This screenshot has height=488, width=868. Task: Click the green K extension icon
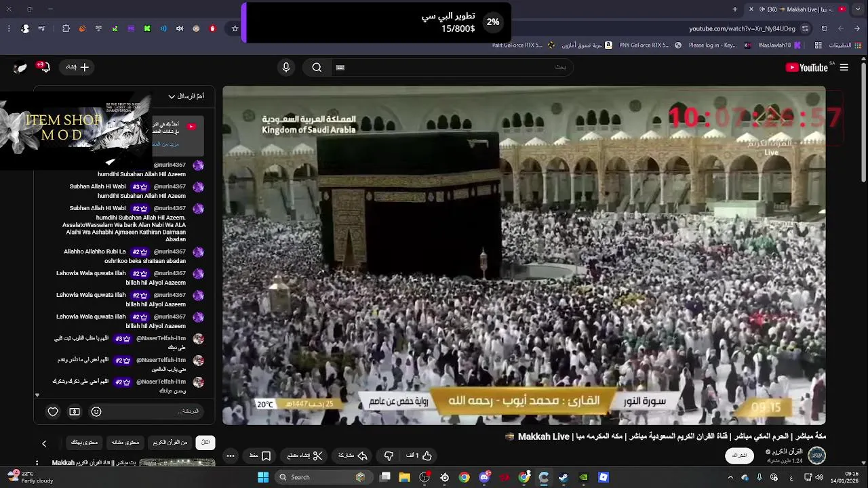pos(147,28)
